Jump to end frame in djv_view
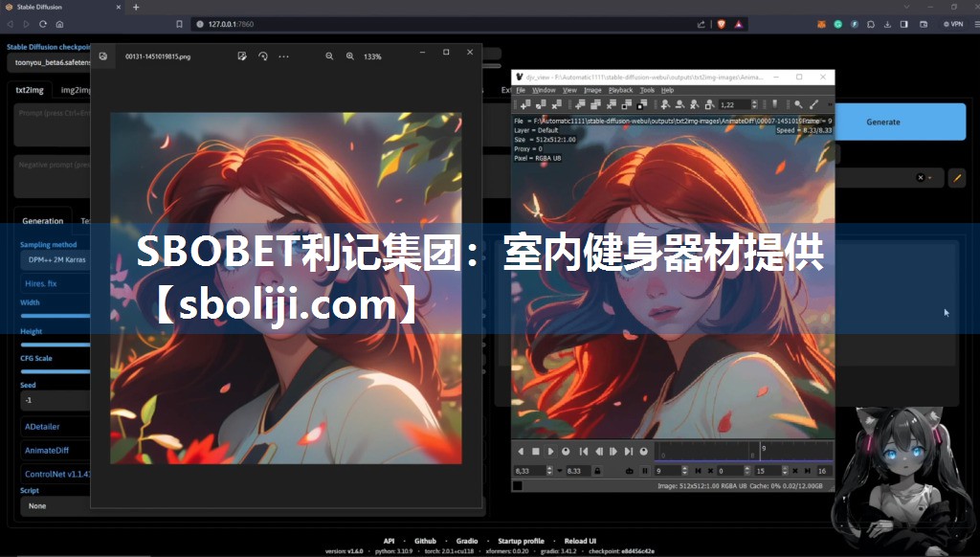 tap(629, 451)
